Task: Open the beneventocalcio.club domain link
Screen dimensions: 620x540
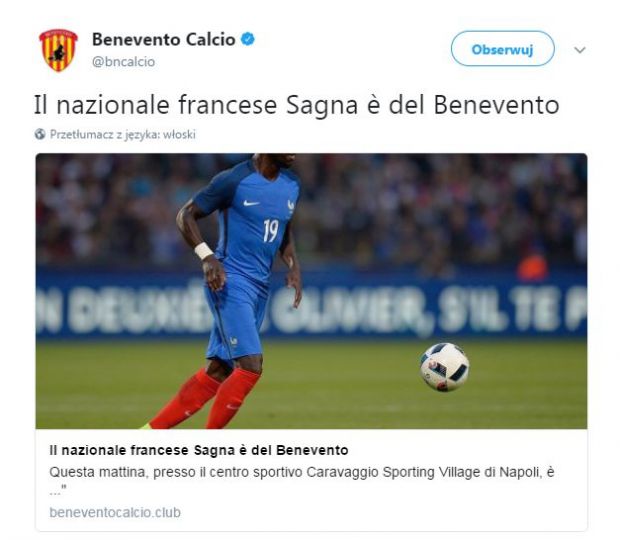Action: click(x=115, y=512)
